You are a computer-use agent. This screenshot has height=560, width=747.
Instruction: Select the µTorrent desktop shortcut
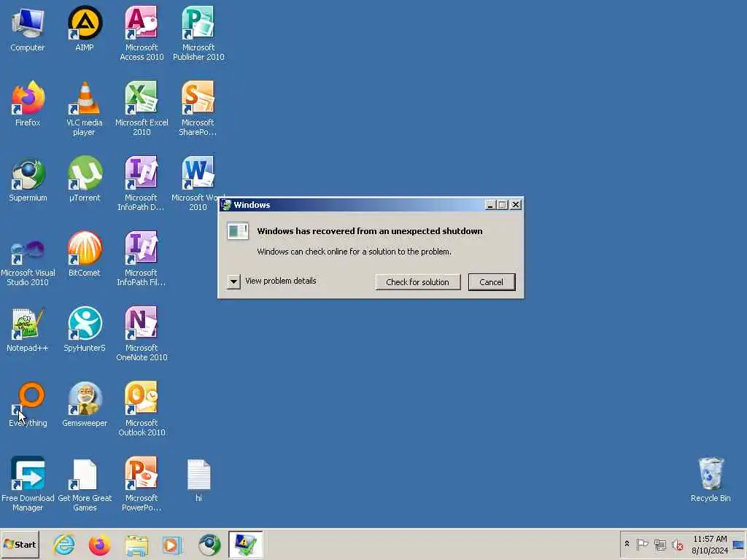pos(85,179)
